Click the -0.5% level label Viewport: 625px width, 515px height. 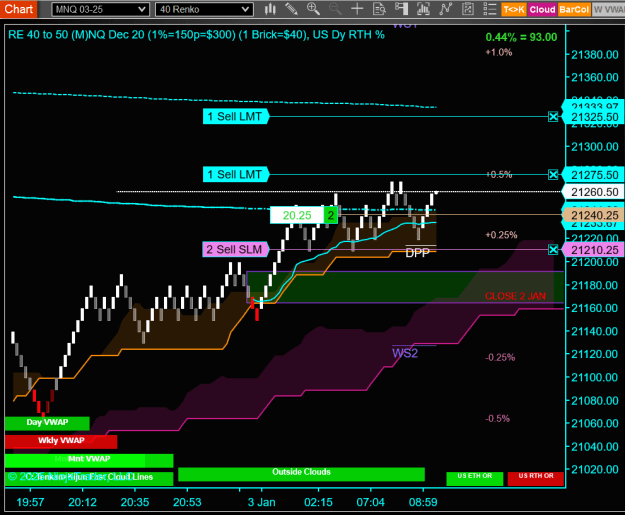[497, 419]
